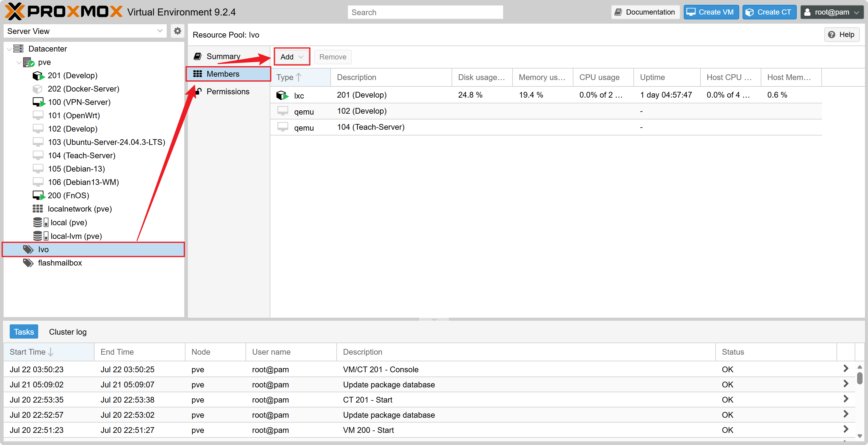Screen dimensions: 868x445
Task: Click the running VM icon for 100 (VPN-Server)
Action: point(38,102)
